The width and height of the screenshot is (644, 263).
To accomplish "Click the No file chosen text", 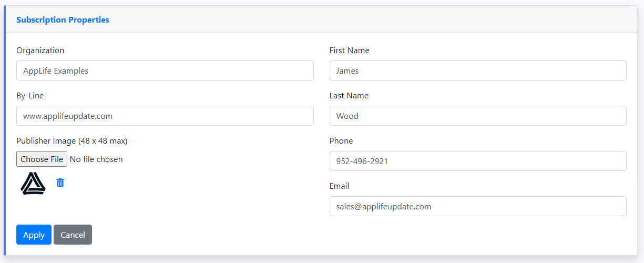I will point(96,159).
